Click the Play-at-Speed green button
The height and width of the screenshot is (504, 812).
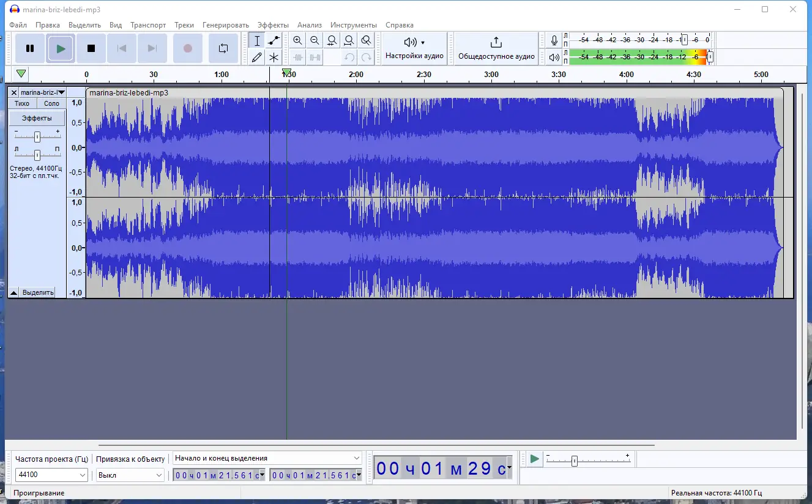click(534, 459)
